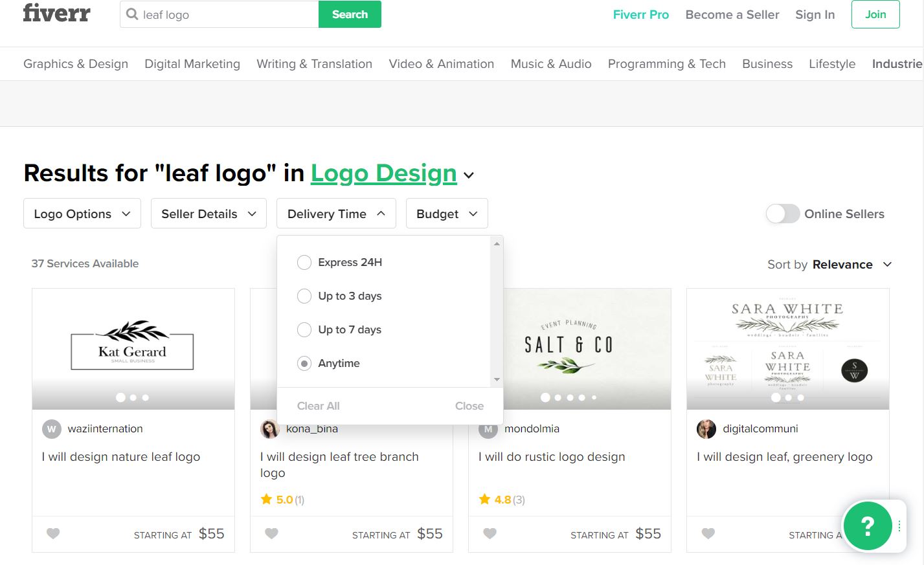Click the Fiverr logo
The width and height of the screenshot is (924, 565).
(x=57, y=13)
